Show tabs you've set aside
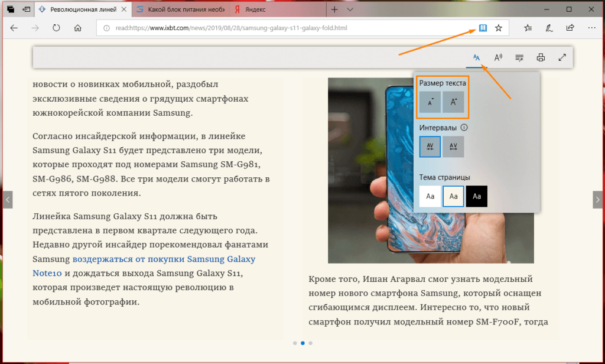 [11, 9]
